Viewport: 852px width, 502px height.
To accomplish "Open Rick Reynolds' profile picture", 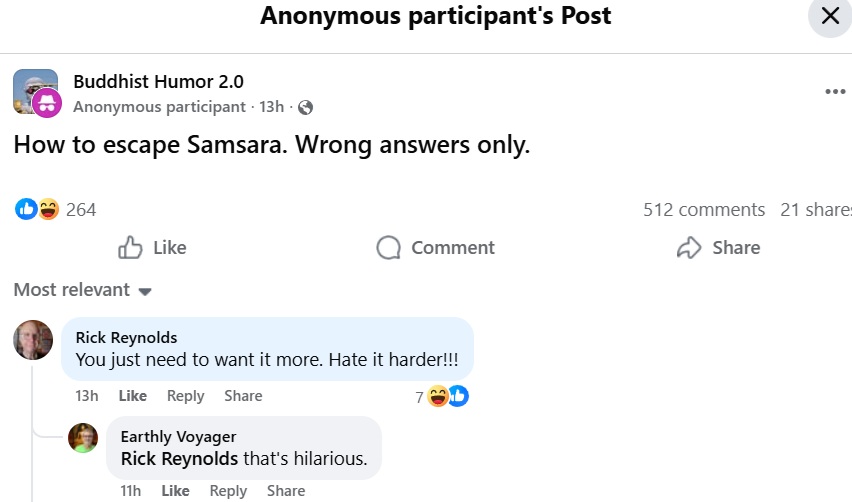I will pos(33,340).
